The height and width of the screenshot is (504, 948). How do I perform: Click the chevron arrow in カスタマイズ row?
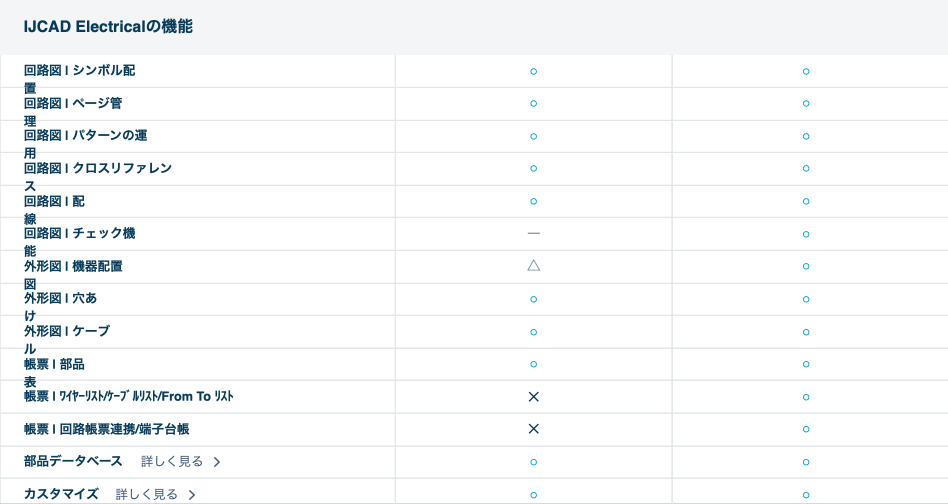[x=192, y=494]
